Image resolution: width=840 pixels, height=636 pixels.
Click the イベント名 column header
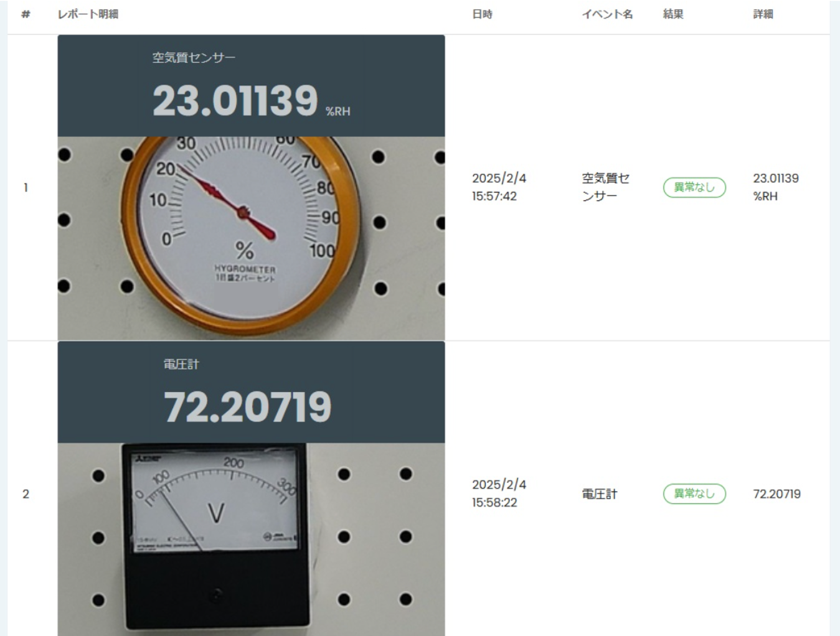pos(607,14)
